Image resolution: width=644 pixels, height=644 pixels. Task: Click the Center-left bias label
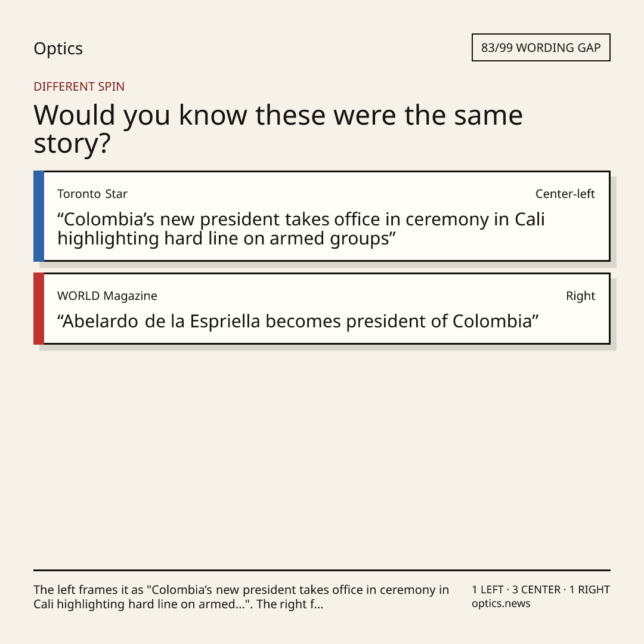[x=565, y=194]
